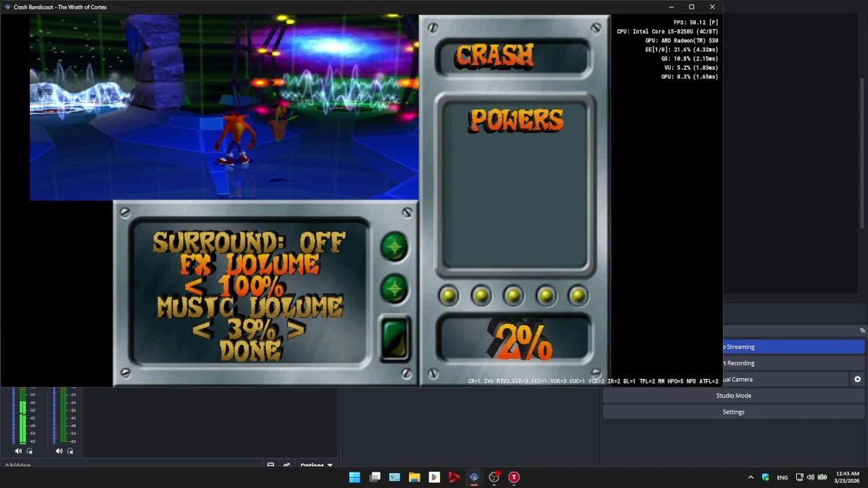The width and height of the screenshot is (868, 488).
Task: Click the GPU: AMD Radeon(TM) 530 text
Action: [682, 41]
